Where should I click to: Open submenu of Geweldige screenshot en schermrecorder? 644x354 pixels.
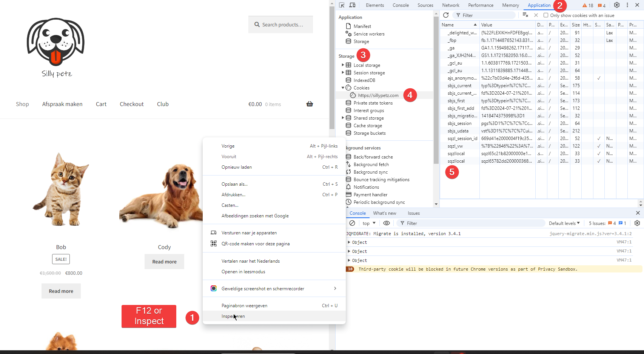[335, 288]
